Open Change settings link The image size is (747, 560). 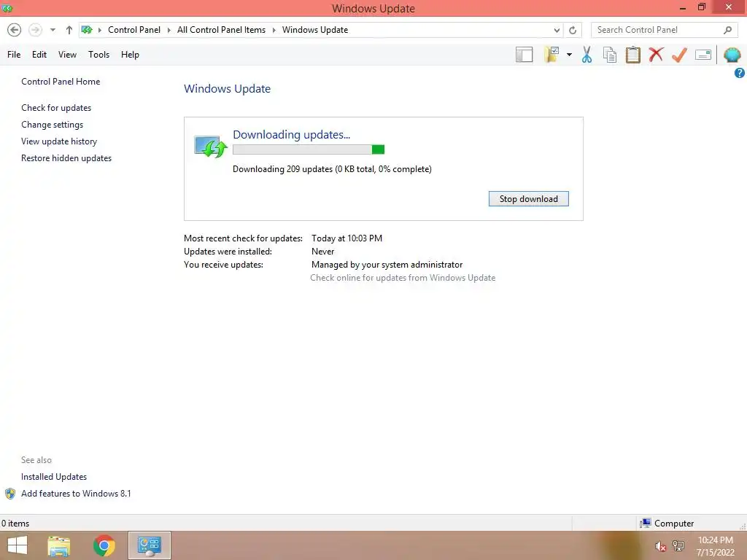click(x=52, y=124)
